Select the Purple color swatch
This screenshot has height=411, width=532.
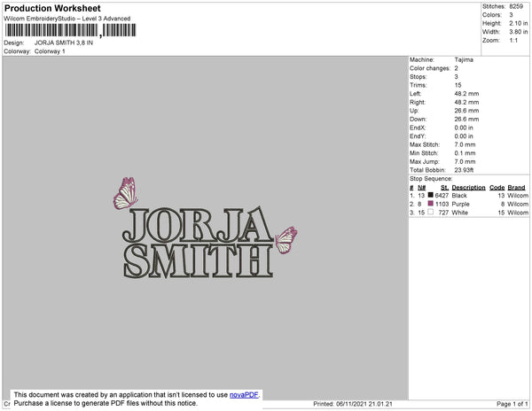point(431,204)
